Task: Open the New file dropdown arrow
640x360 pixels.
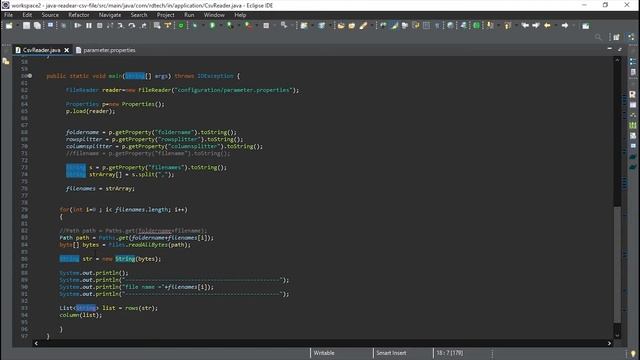Action: (x=18, y=26)
